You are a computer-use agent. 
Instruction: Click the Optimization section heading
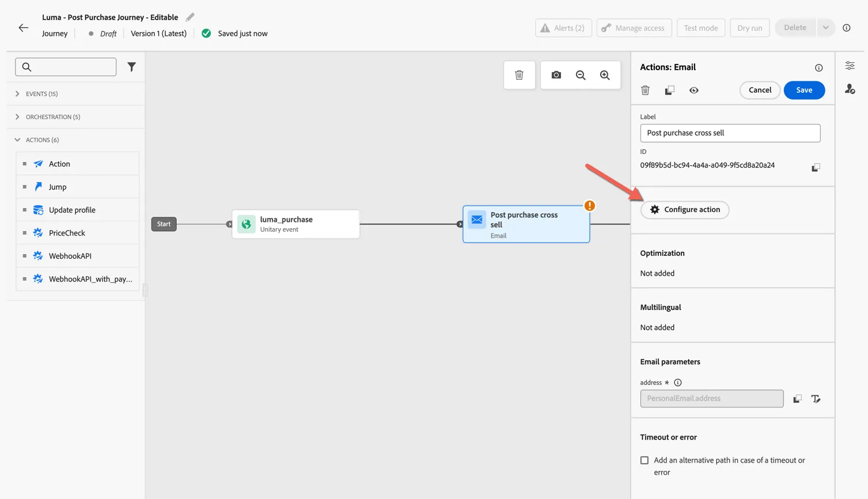pos(662,253)
